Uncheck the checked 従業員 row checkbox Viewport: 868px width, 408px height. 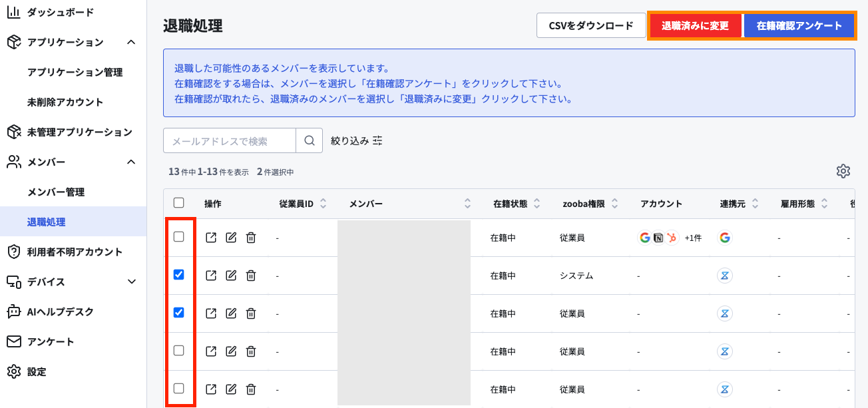point(178,312)
